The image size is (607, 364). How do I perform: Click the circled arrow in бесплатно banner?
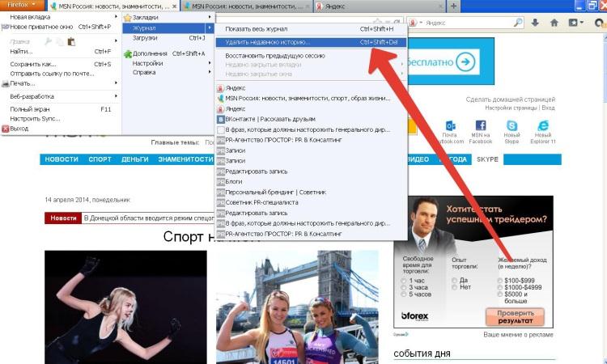(x=465, y=61)
